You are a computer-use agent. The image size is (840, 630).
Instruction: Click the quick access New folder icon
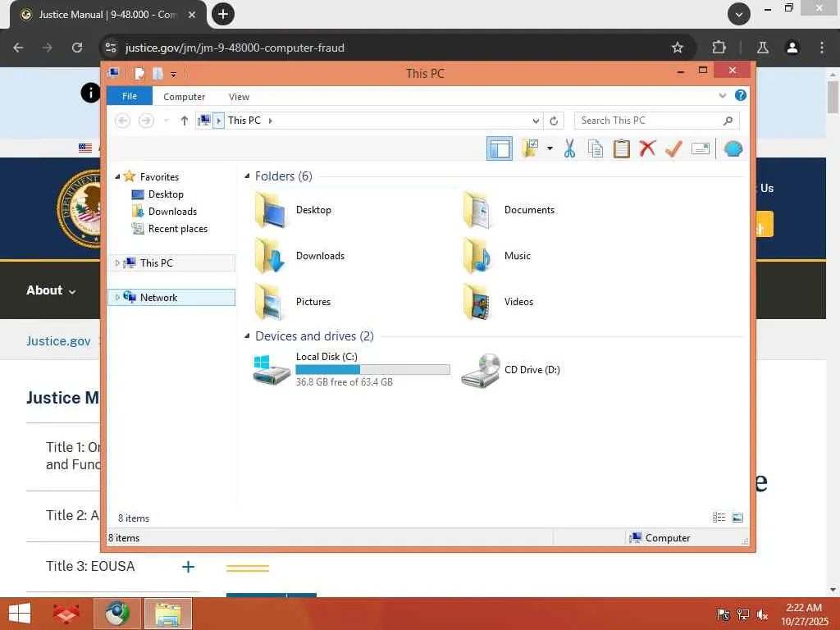157,73
